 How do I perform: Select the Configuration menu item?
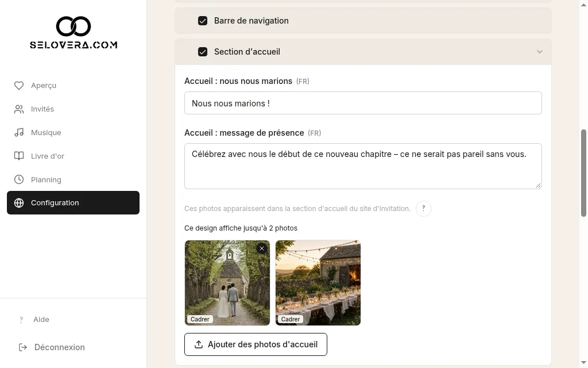click(x=73, y=203)
